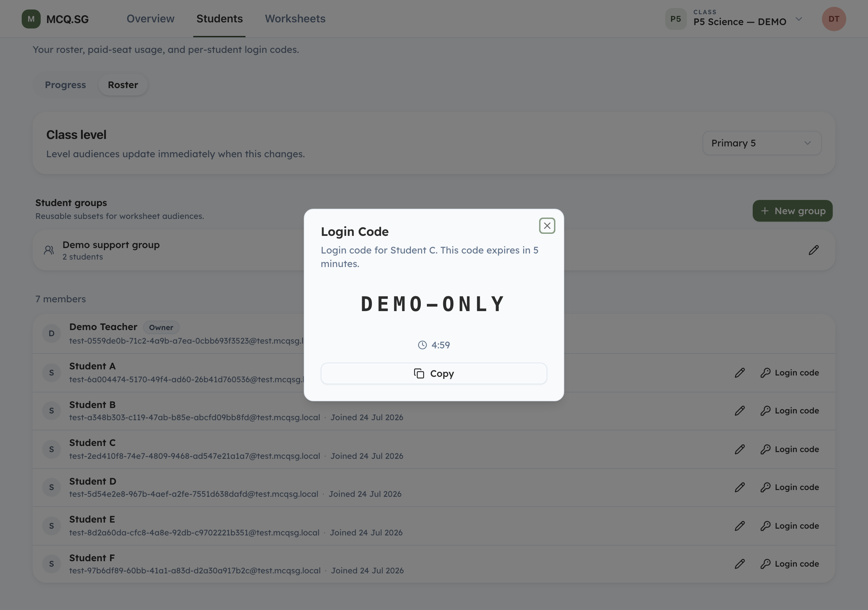The height and width of the screenshot is (610, 868).
Task: Generate login code for Student C
Action: tap(789, 449)
